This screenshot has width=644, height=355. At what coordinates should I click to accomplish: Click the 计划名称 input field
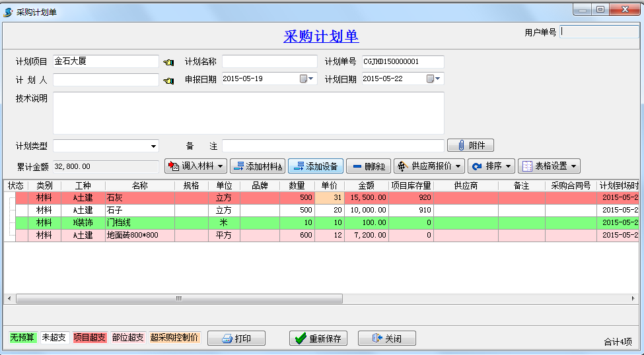click(x=269, y=61)
